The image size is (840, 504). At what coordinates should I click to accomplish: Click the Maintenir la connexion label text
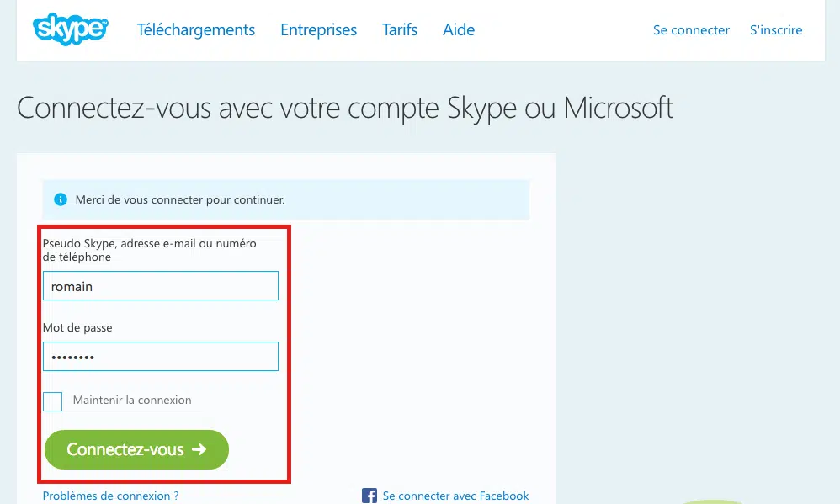(x=132, y=400)
